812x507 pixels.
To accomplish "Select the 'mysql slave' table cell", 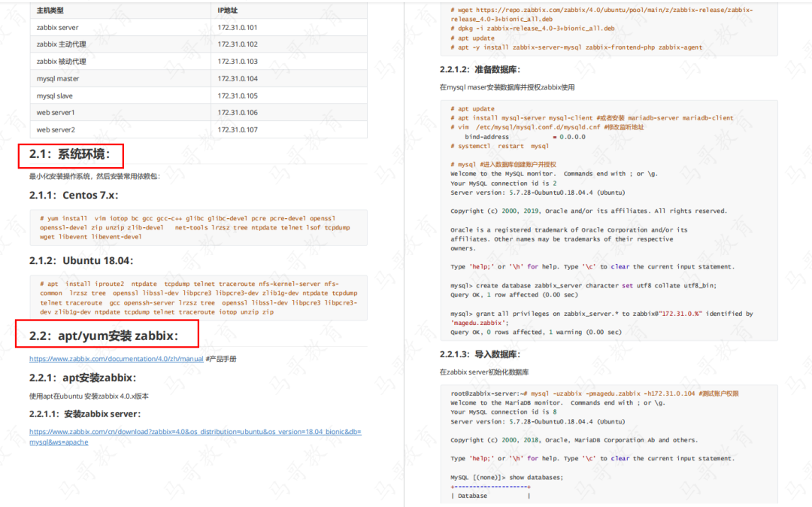I will pos(120,96).
